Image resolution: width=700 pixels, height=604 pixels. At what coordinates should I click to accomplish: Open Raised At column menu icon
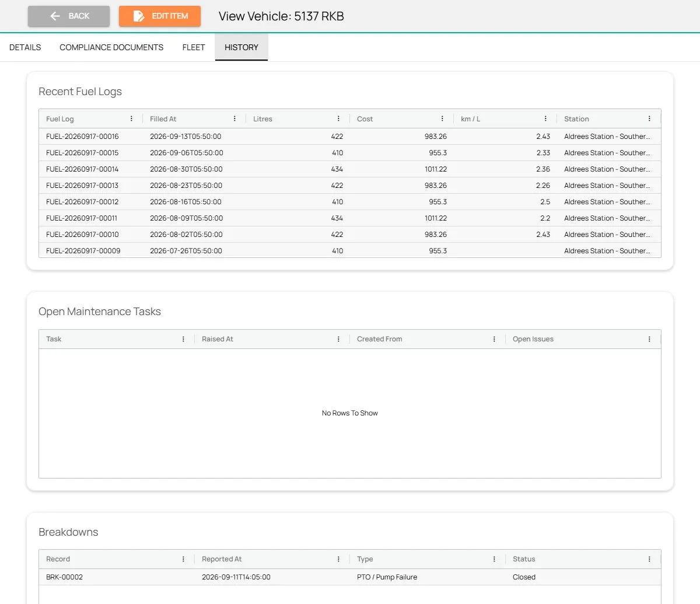tap(338, 339)
